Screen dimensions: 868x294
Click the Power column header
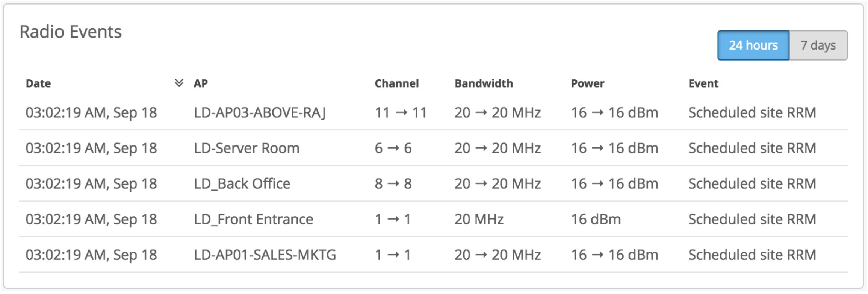pyautogui.click(x=588, y=83)
